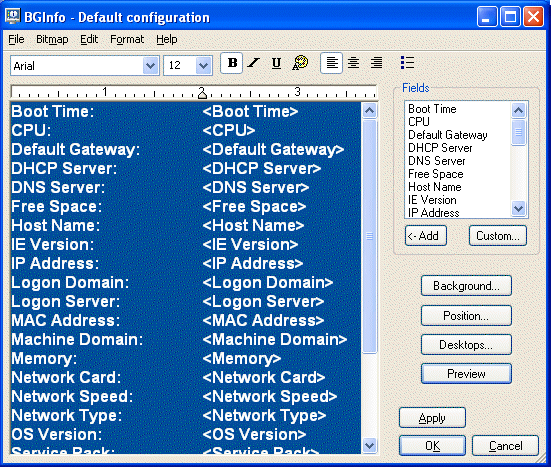Toggle italic formatting button

click(x=253, y=63)
